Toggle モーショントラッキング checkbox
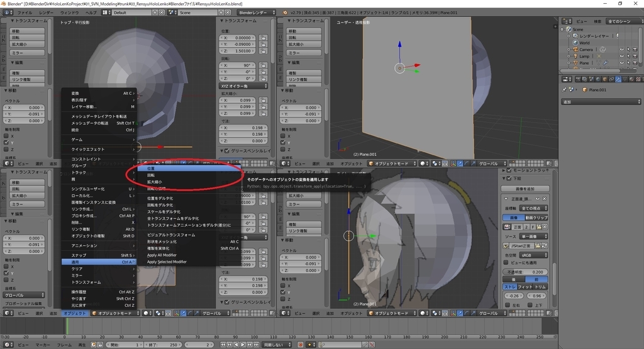644x349 pixels. 509,170
